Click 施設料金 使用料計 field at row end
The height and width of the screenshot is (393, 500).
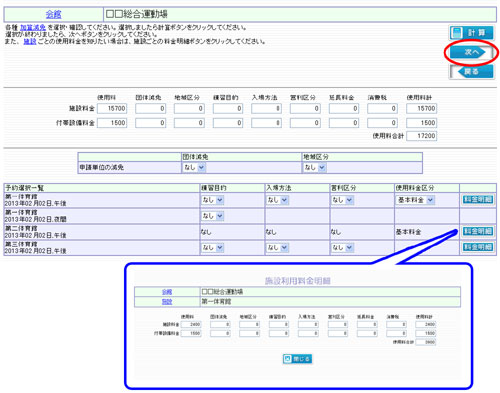pos(421,108)
